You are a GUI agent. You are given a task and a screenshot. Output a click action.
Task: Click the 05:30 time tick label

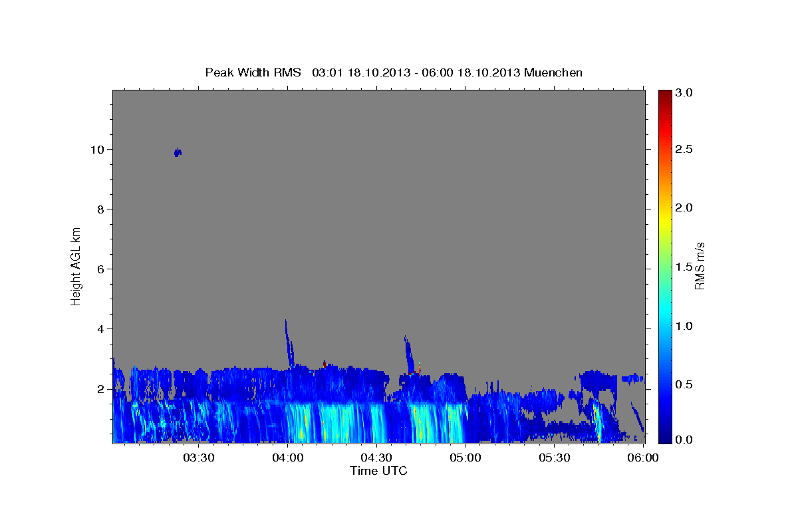click(x=555, y=458)
